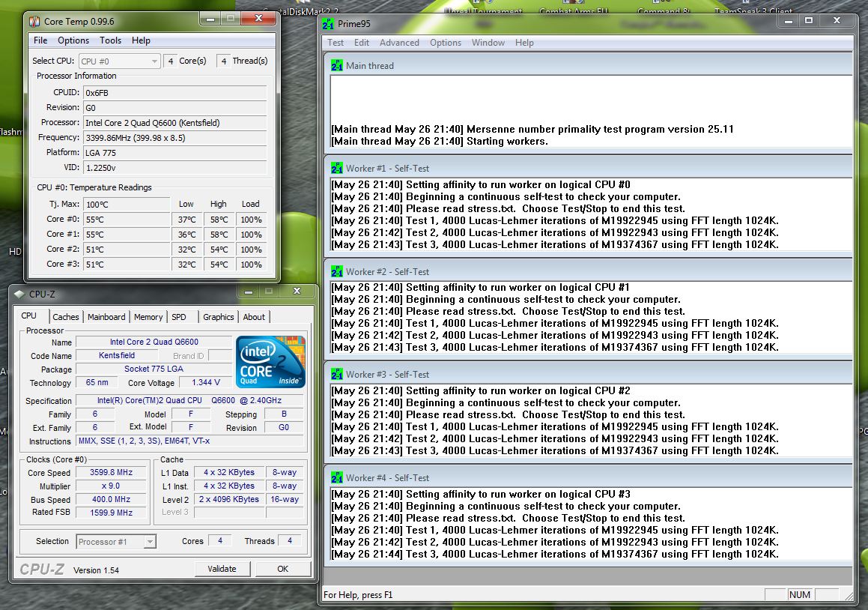868x610 pixels.
Task: Click the Prime95 application icon in its title bar
Action: (328, 23)
